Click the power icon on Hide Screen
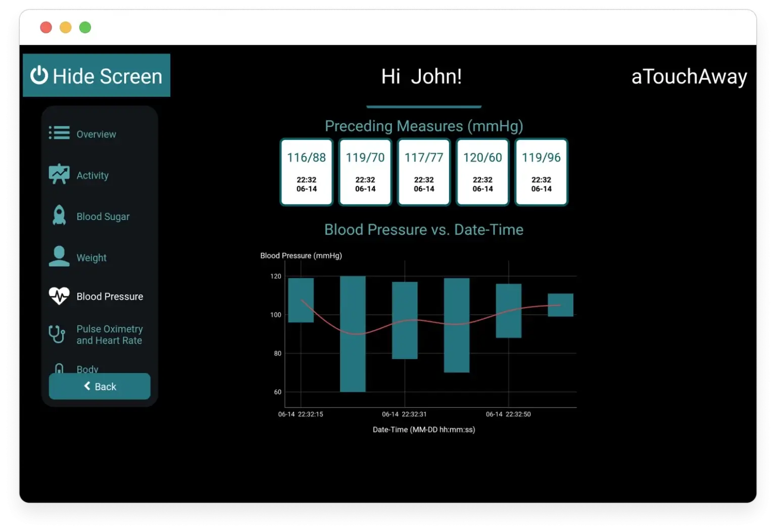776x532 pixels. (x=39, y=76)
